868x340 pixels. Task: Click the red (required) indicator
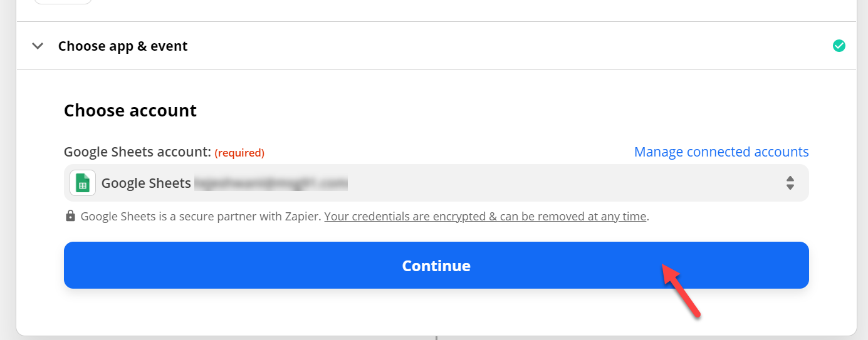click(239, 153)
